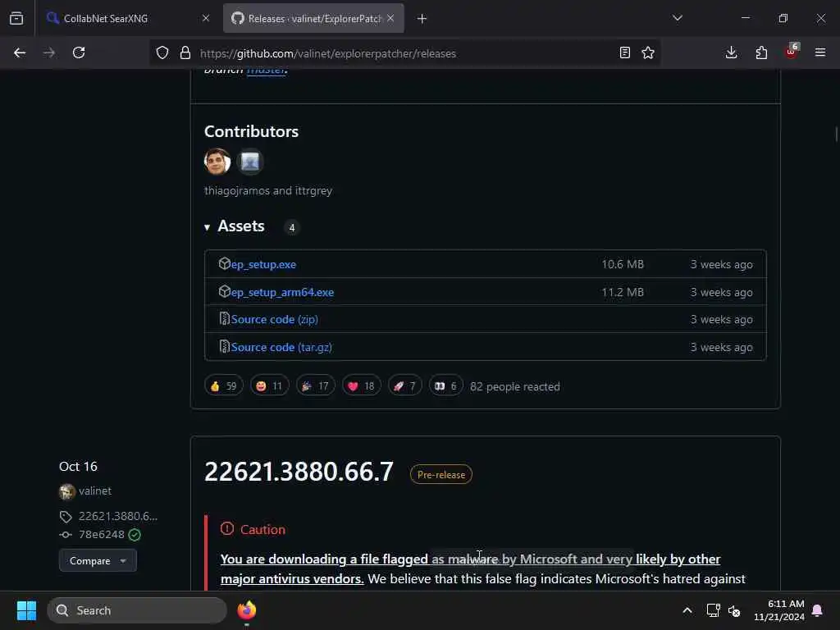
Task: Open the extensions puzzle icon
Action: (761, 52)
